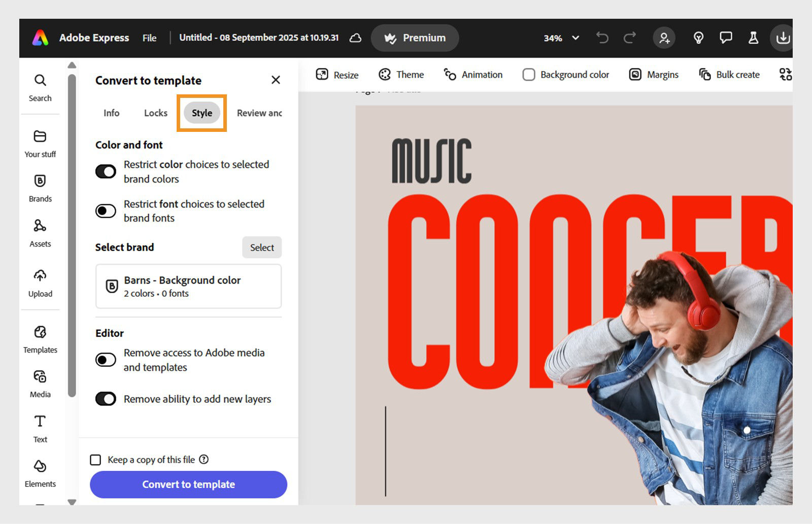Click the download icon
812x524 pixels.
[782, 38]
